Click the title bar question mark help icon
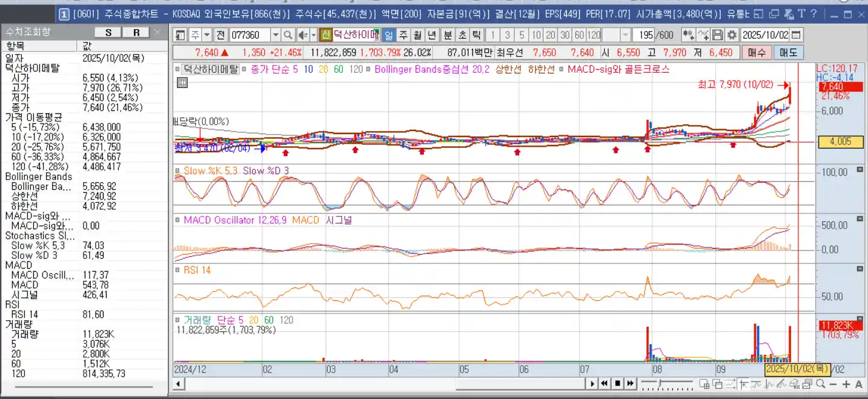The image size is (868, 399). click(813, 13)
